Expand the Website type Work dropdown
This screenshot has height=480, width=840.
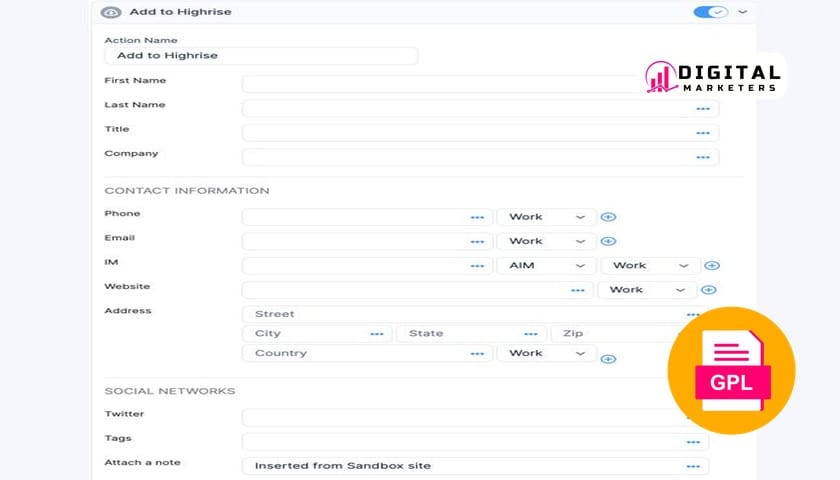(646, 290)
